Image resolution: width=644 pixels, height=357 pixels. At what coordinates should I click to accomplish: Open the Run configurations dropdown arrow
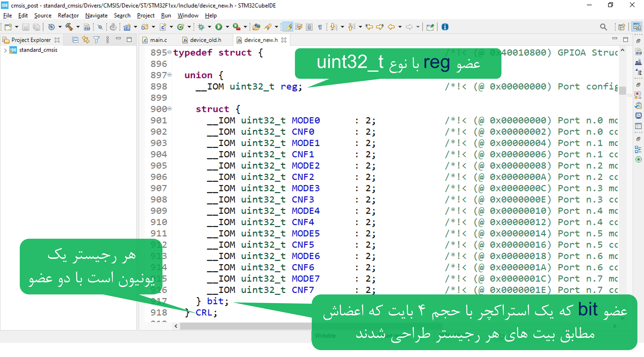tap(227, 27)
